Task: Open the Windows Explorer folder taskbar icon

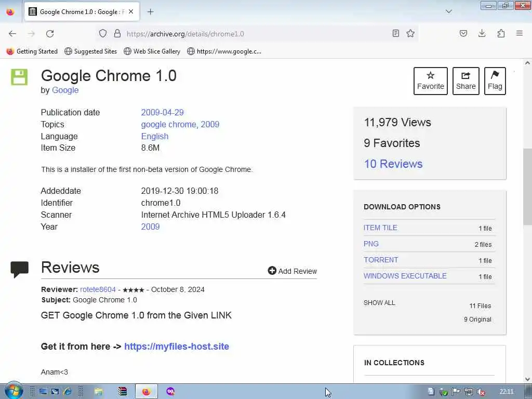Action: pos(98,392)
